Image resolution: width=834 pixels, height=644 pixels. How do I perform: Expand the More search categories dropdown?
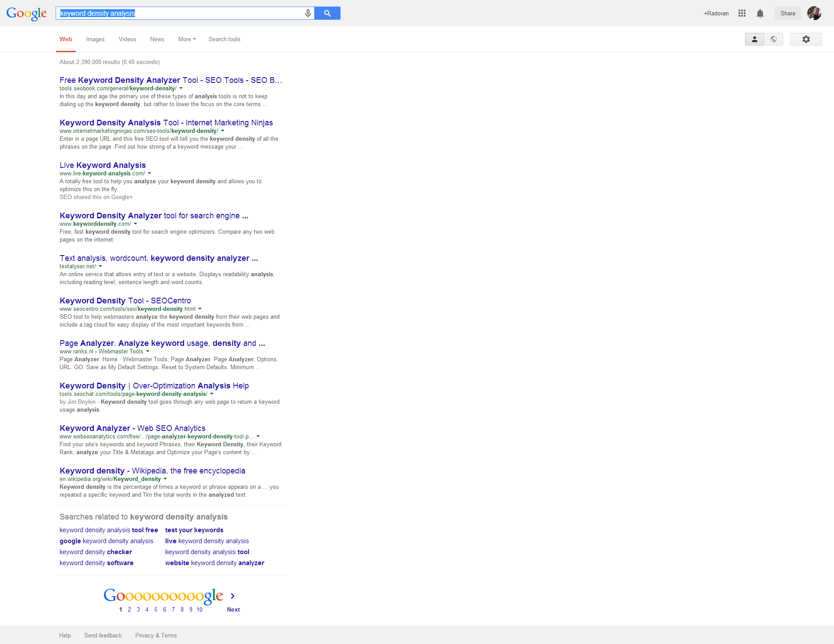(x=187, y=39)
